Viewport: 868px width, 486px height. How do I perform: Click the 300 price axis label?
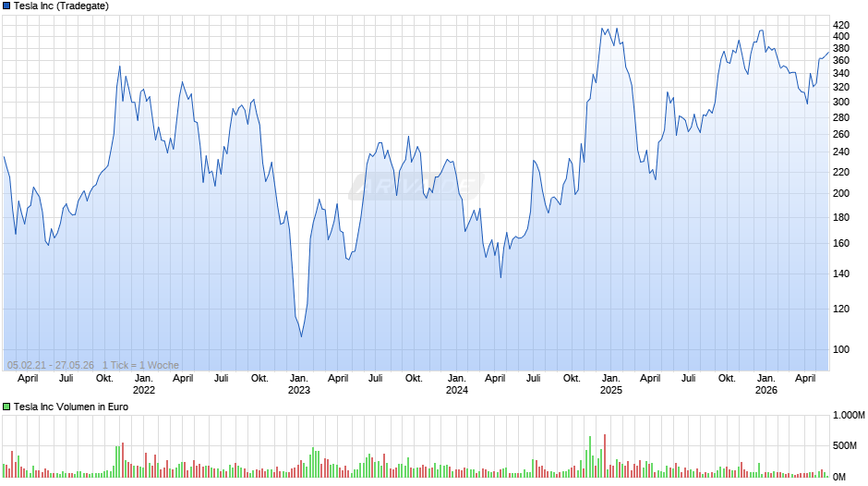coord(841,102)
